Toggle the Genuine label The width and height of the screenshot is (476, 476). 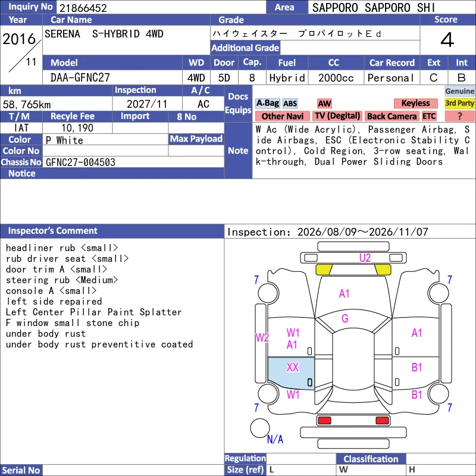[x=459, y=91]
